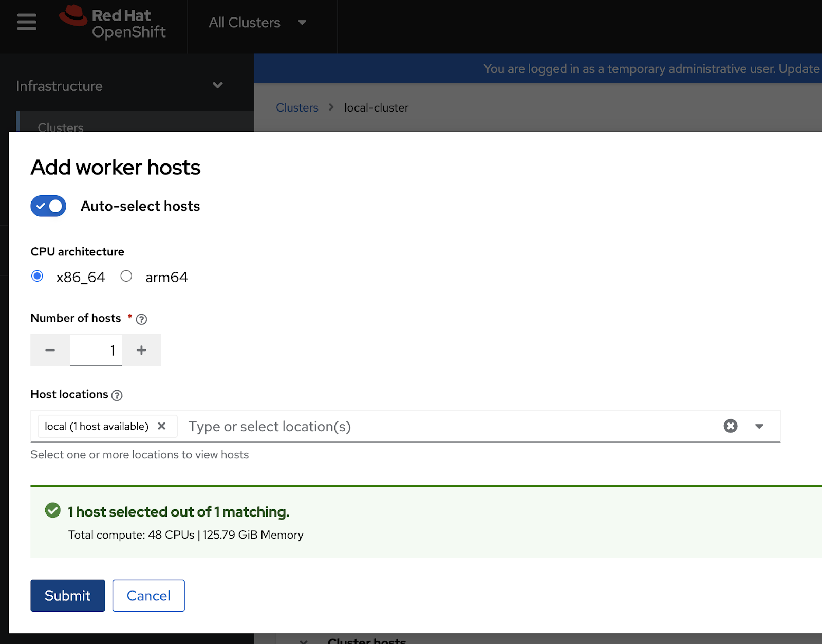Disable the Auto-select hosts toggle
822x644 pixels.
(48, 206)
